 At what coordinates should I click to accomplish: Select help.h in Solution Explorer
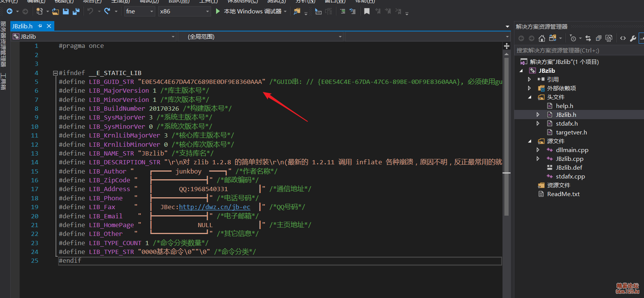click(564, 106)
